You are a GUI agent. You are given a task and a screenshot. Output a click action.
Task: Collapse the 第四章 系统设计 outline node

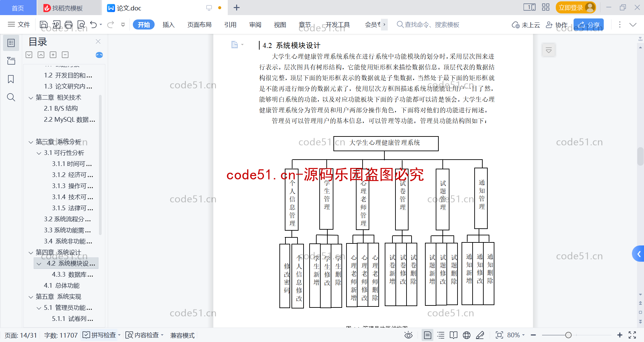tap(31, 252)
